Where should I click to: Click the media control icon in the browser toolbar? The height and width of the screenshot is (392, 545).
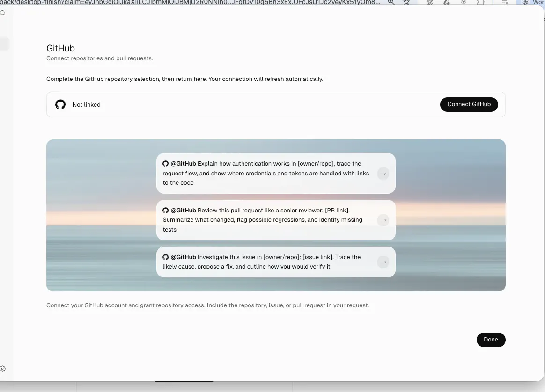point(505,2)
